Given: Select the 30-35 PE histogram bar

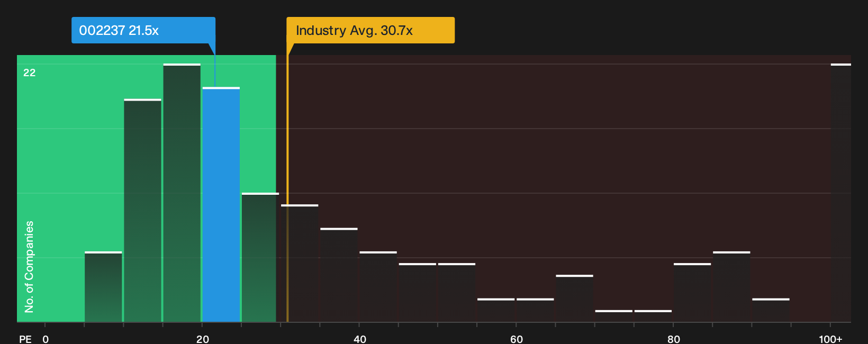Looking at the screenshot, I should tap(300, 264).
